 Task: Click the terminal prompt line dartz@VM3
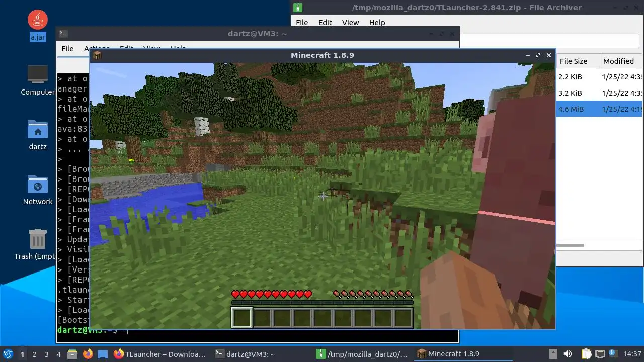tap(88, 330)
